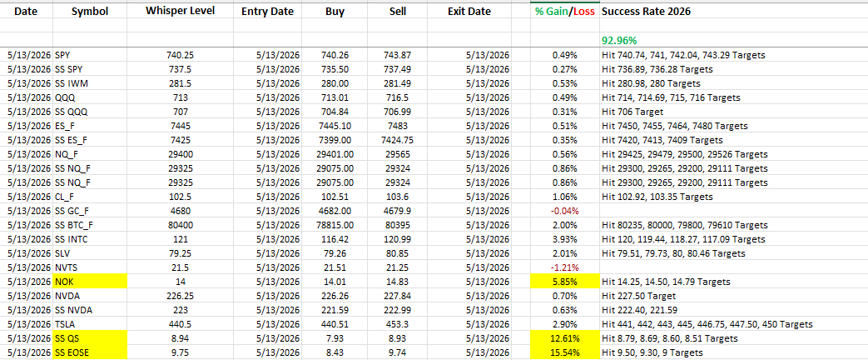Click the 3.93% gain cell
Viewport: 868px width, 360px height.
[564, 239]
